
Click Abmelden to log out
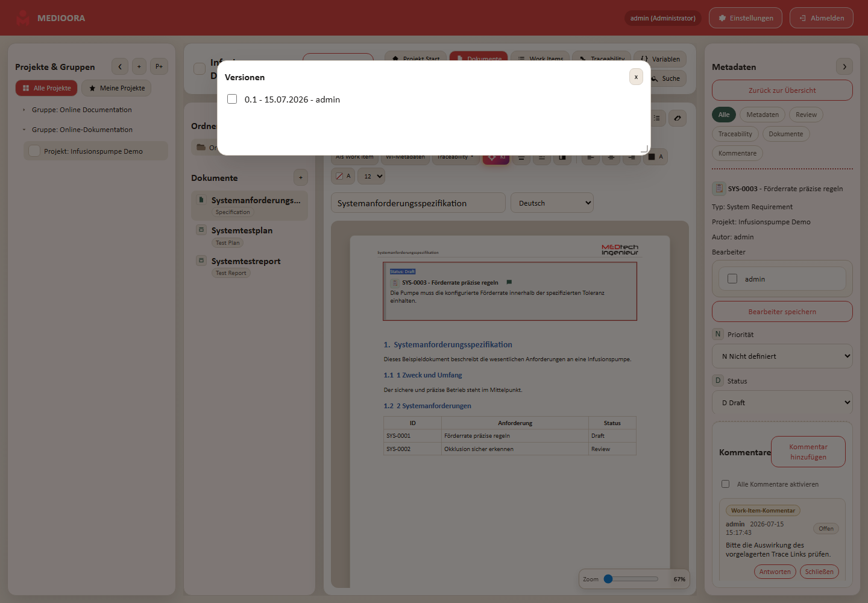pos(822,18)
